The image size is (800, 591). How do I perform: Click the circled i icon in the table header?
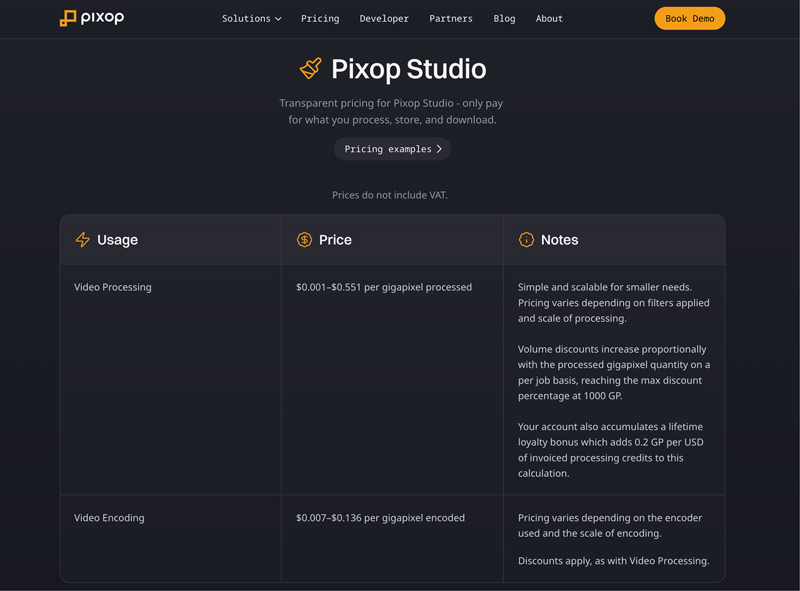point(525,239)
